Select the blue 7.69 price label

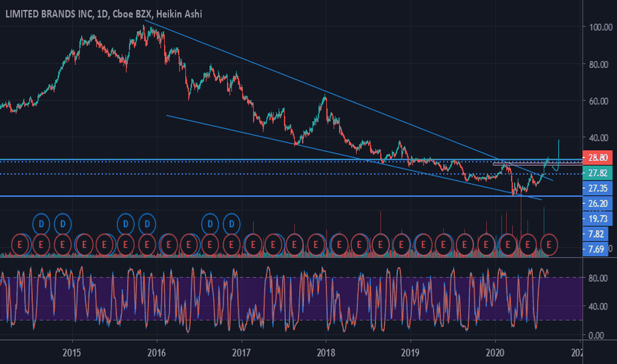[596, 249]
